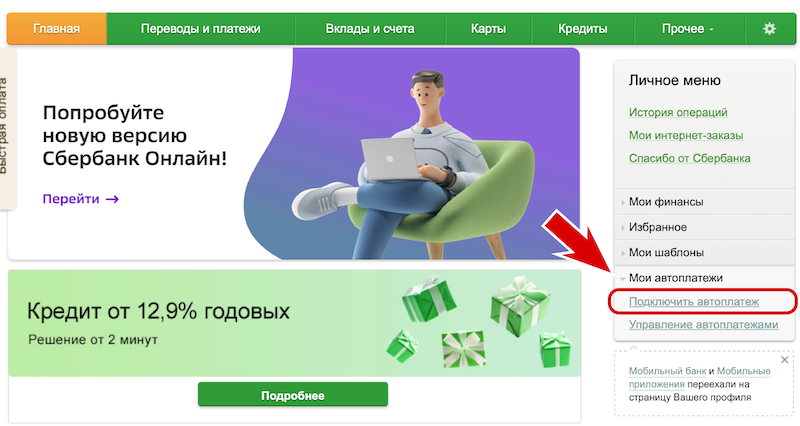Open the Переводы и платежи tab
The height and width of the screenshot is (426, 800).
pyautogui.click(x=201, y=29)
